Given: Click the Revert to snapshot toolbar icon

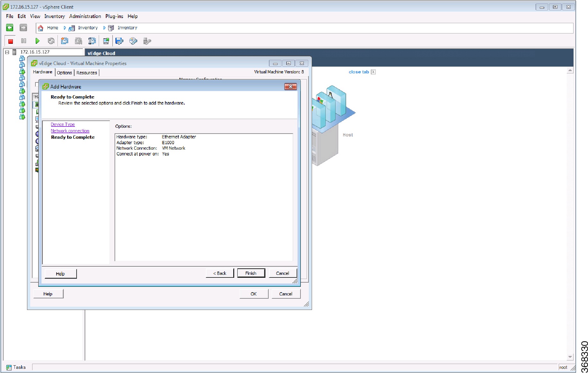Looking at the screenshot, I should tap(78, 41).
